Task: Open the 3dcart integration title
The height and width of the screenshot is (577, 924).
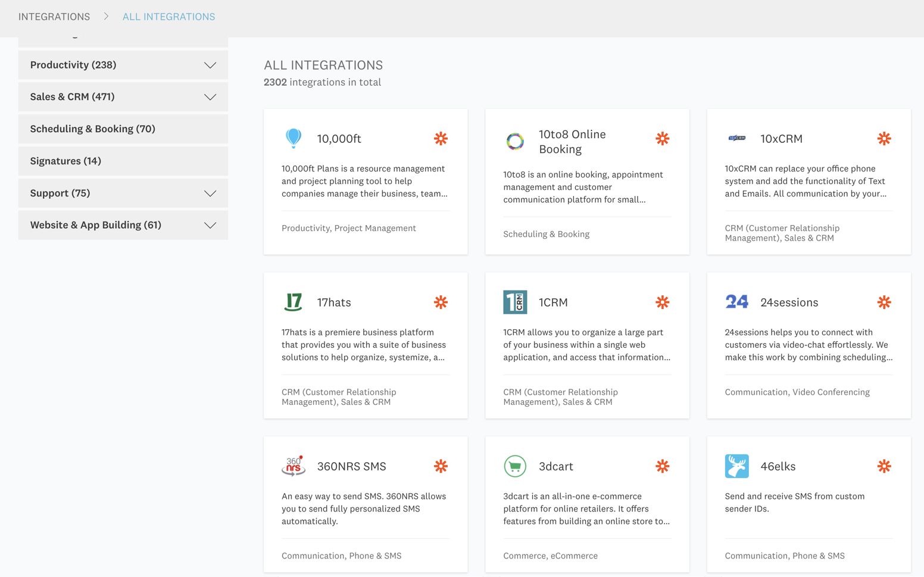Action: point(556,466)
